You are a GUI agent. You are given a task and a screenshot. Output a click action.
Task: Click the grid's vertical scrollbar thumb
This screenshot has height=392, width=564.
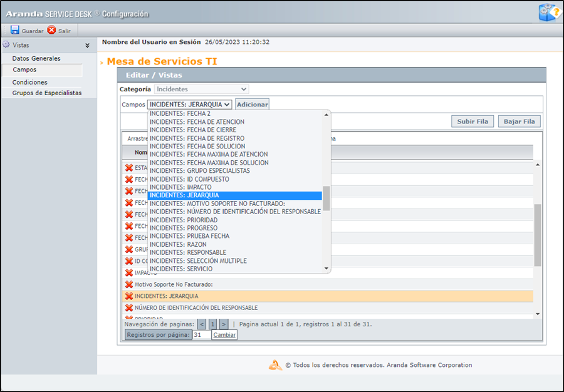(x=538, y=235)
